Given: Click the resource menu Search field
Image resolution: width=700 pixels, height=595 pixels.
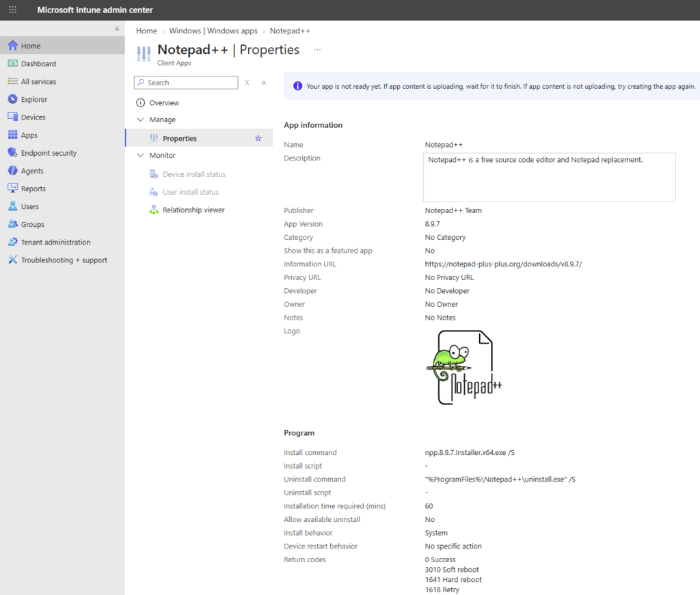Looking at the screenshot, I should pyautogui.click(x=186, y=83).
